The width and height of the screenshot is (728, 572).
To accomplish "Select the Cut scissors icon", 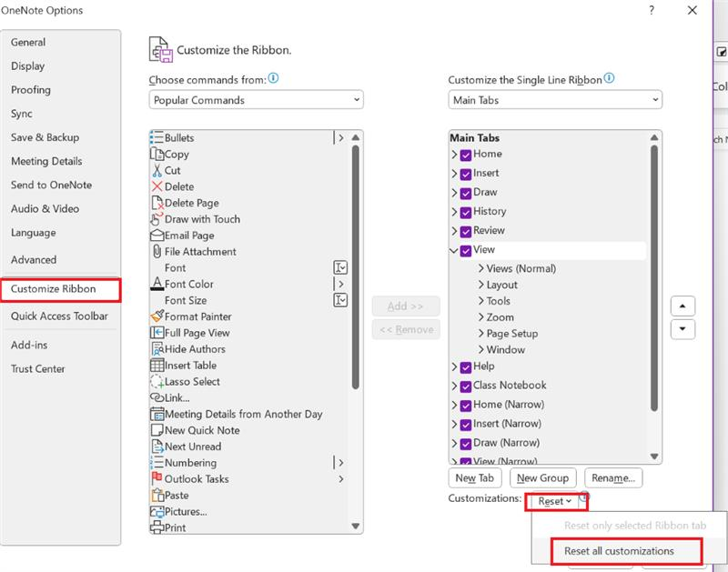I will 157,170.
